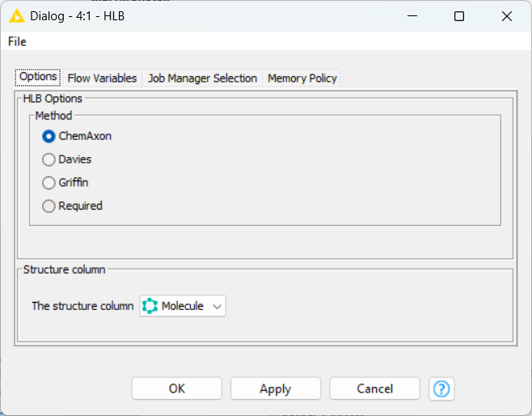Viewport: 532px width, 416px height.
Task: Open the File menu
Action: click(x=17, y=41)
